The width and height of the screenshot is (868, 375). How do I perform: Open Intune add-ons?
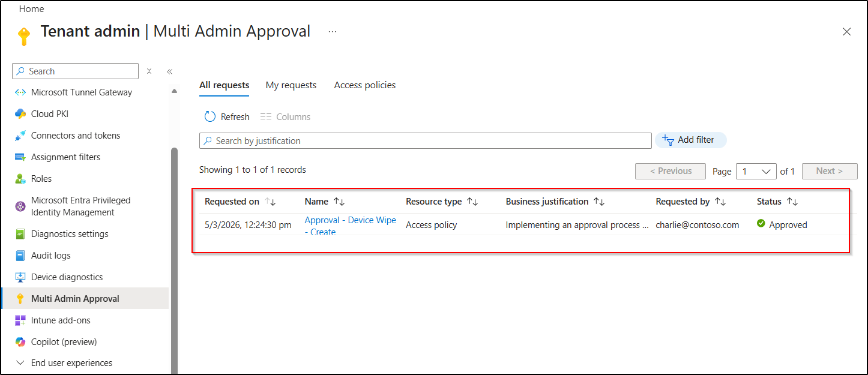click(60, 320)
